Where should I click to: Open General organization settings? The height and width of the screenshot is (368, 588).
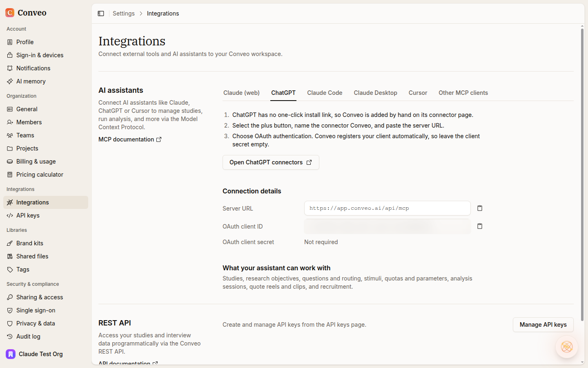[46, 109]
